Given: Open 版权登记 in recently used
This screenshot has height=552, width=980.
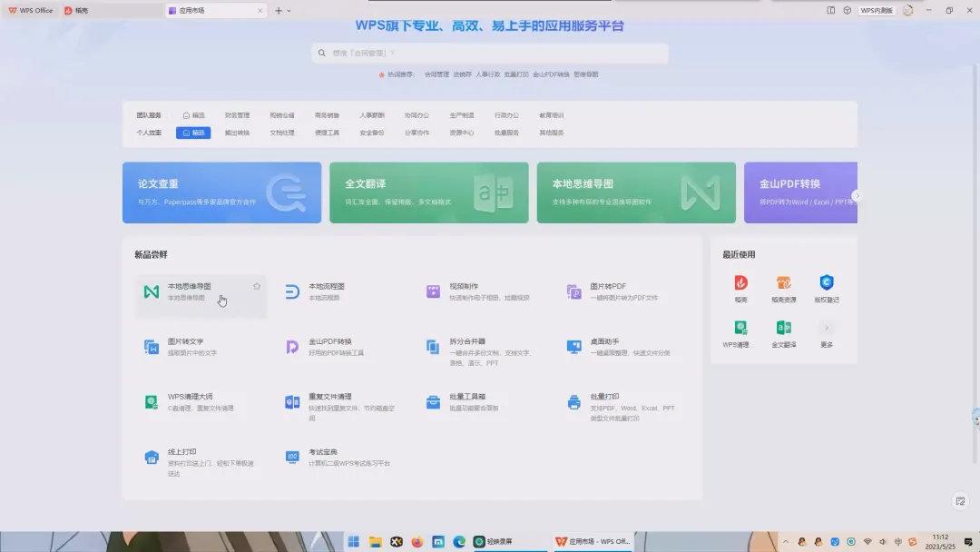Looking at the screenshot, I should pyautogui.click(x=827, y=288).
